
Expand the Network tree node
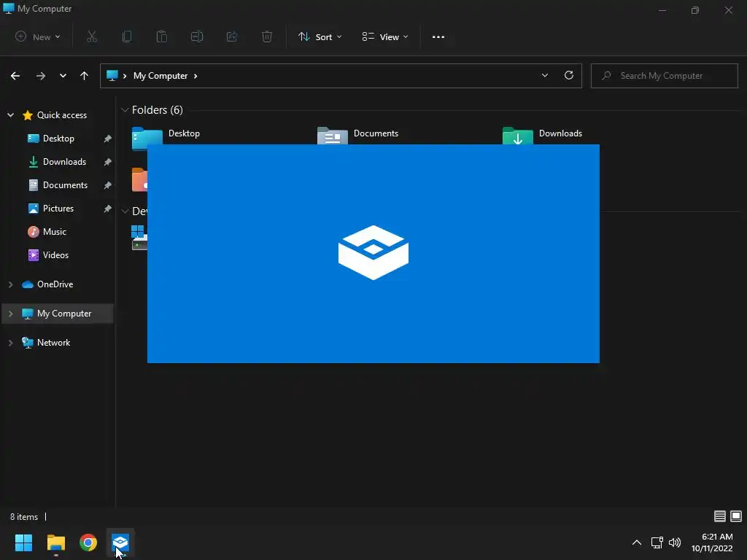click(x=10, y=343)
